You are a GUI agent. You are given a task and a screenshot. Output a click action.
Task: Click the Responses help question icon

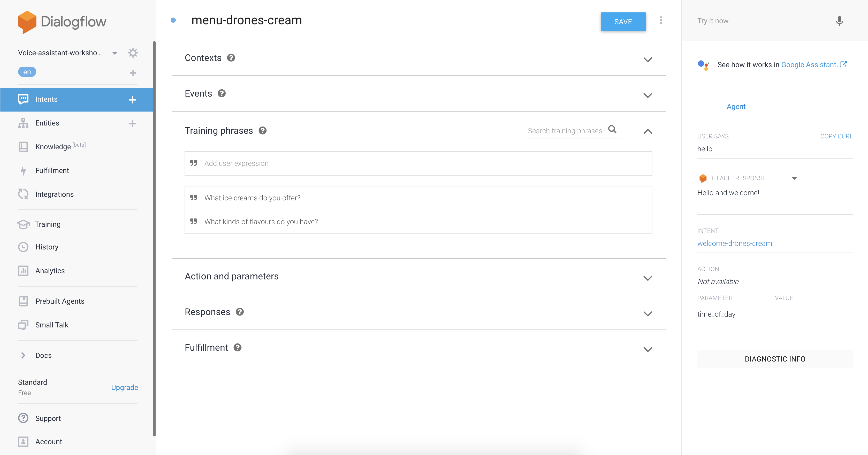point(240,312)
